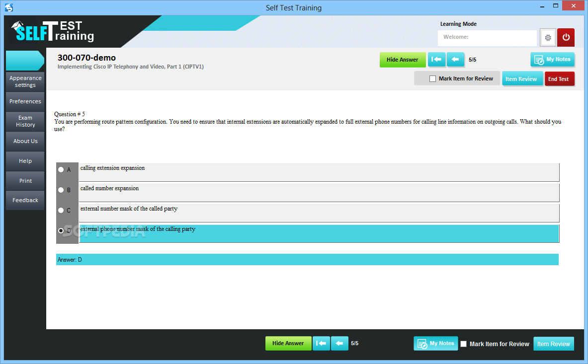Click the '300-070-demo' exam title
Screen dimensions: 588x364
86,58
